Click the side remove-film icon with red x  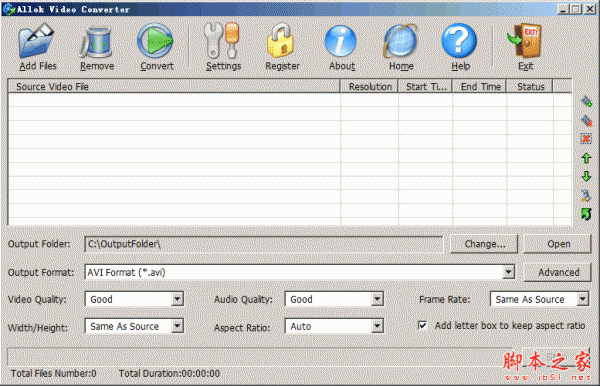586,121
